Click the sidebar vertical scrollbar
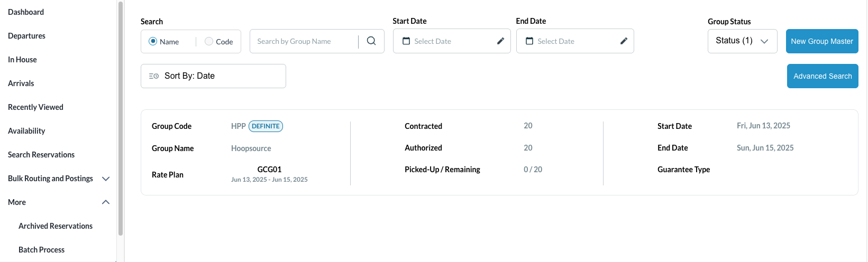The image size is (868, 262). [x=121, y=116]
